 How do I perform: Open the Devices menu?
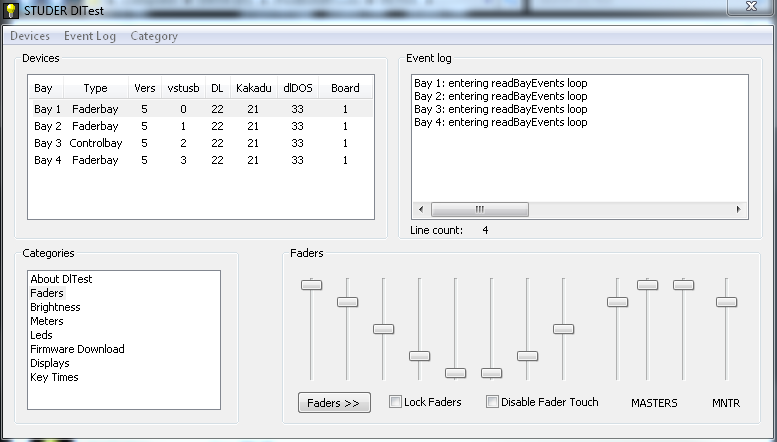pyautogui.click(x=30, y=36)
